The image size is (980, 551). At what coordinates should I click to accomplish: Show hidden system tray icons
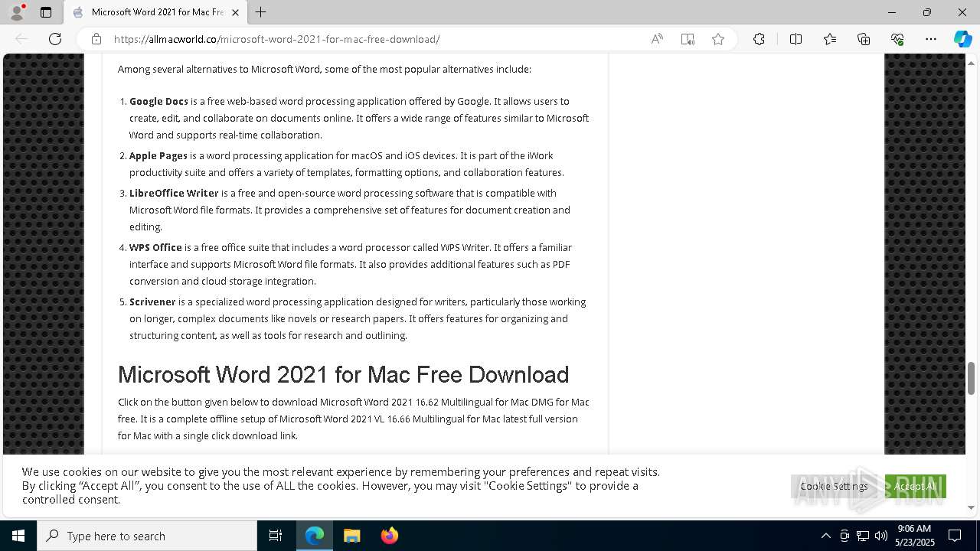pos(825,536)
